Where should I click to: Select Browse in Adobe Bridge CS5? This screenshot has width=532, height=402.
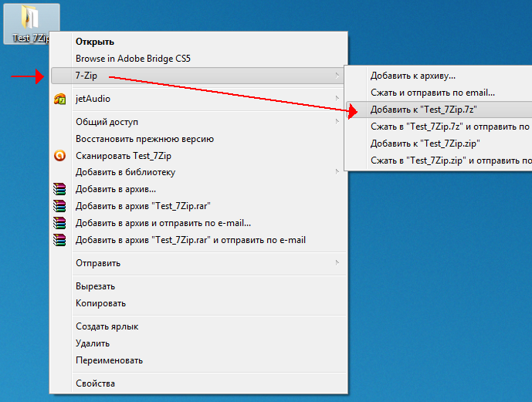click(198, 59)
